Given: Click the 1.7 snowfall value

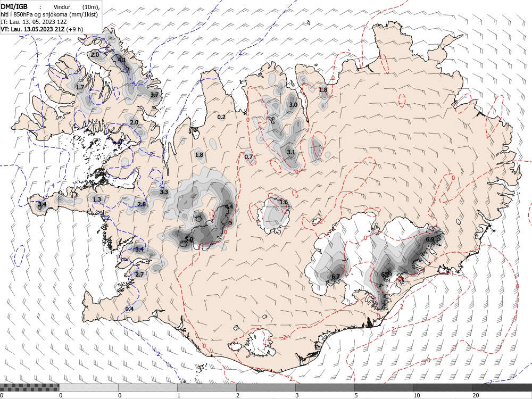Looking at the screenshot, I should click(80, 88).
